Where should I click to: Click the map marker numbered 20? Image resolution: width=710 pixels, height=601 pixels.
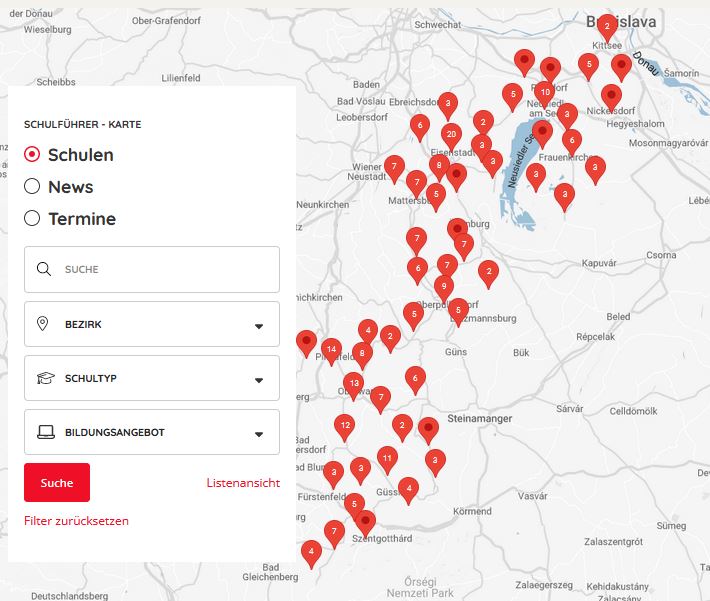point(451,134)
